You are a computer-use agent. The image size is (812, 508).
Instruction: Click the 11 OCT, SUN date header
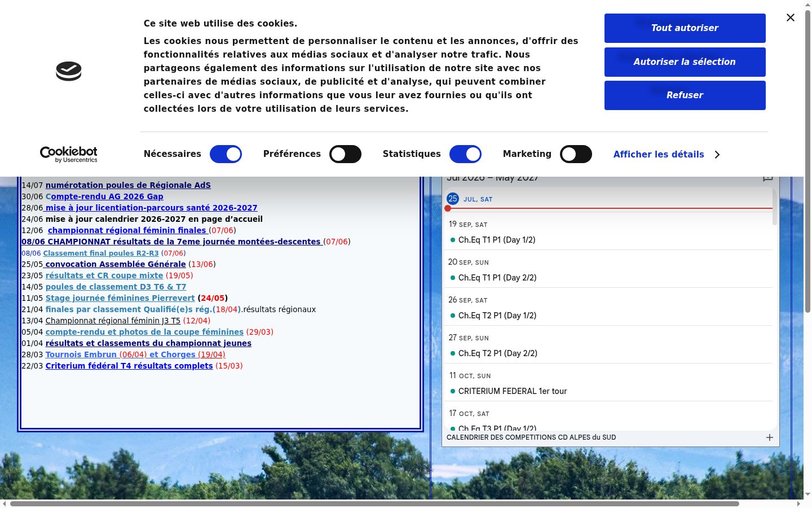[470, 375]
